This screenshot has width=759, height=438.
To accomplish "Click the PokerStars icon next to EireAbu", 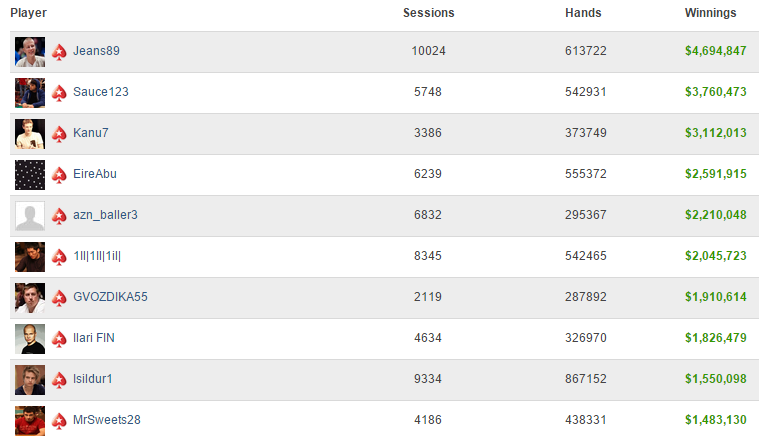I will 59,175.
